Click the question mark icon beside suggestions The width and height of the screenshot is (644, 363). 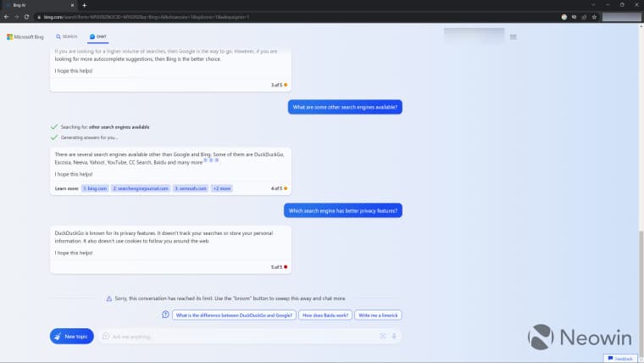click(x=165, y=315)
